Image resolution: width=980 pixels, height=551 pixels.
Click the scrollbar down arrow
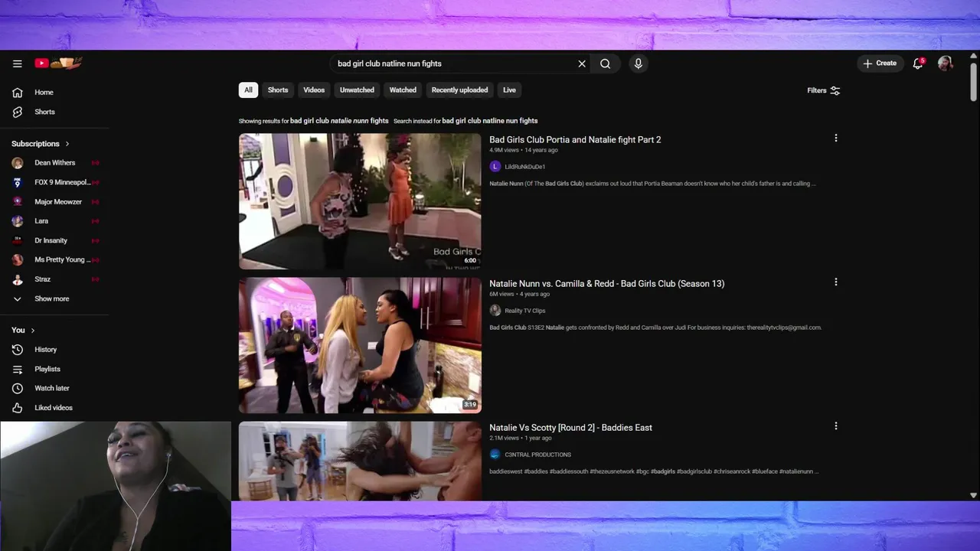(974, 496)
